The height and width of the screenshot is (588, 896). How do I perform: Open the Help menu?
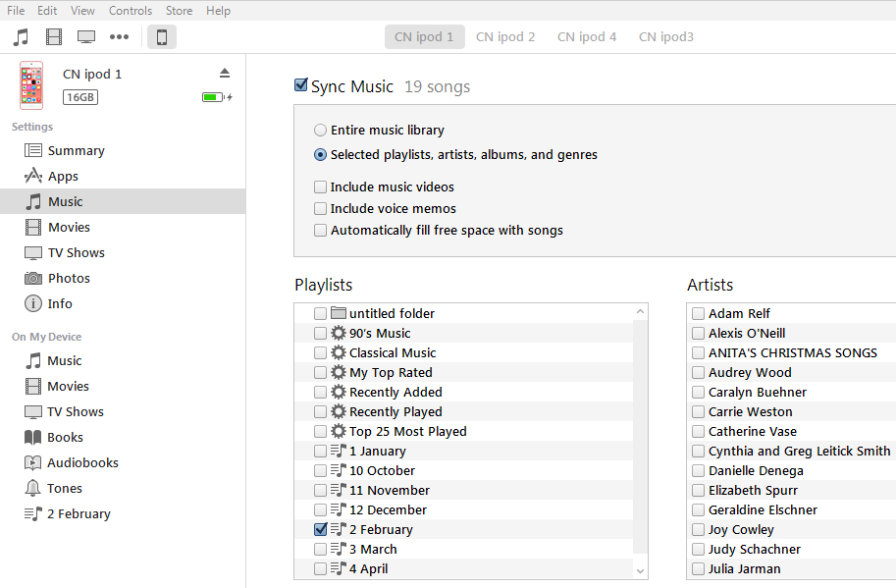(x=218, y=10)
